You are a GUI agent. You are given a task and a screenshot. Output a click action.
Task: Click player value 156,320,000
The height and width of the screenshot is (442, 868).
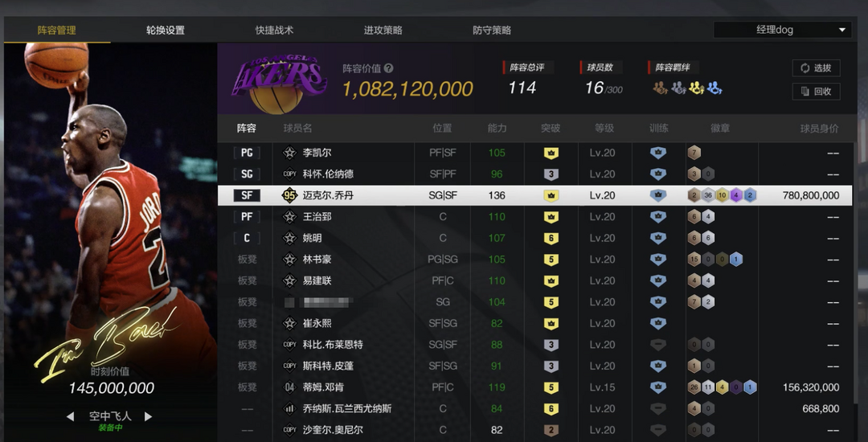(x=811, y=387)
